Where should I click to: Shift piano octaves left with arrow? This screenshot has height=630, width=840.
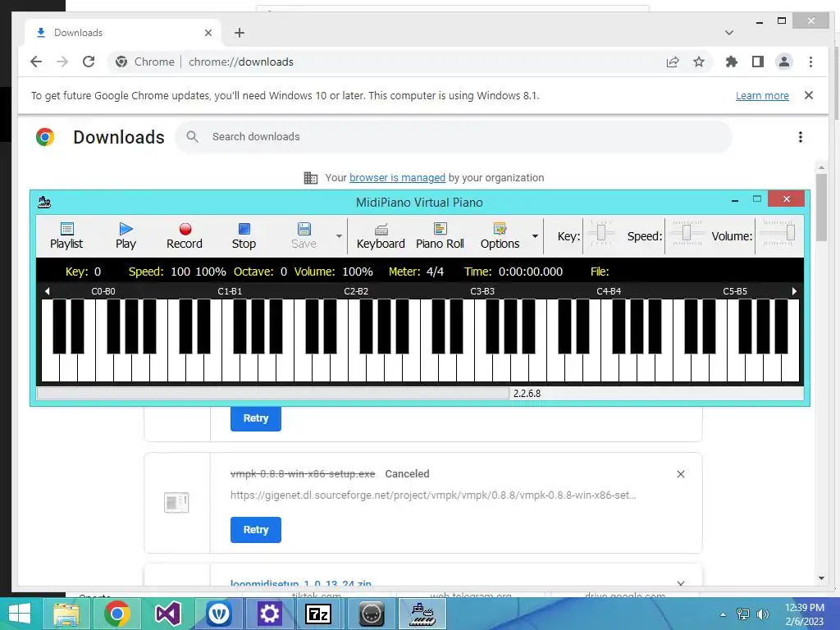(47, 291)
